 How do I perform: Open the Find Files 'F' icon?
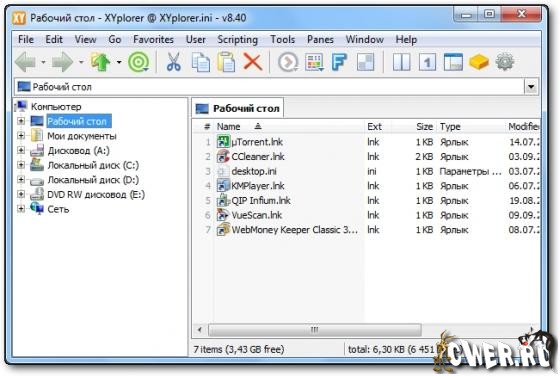pyautogui.click(x=339, y=62)
